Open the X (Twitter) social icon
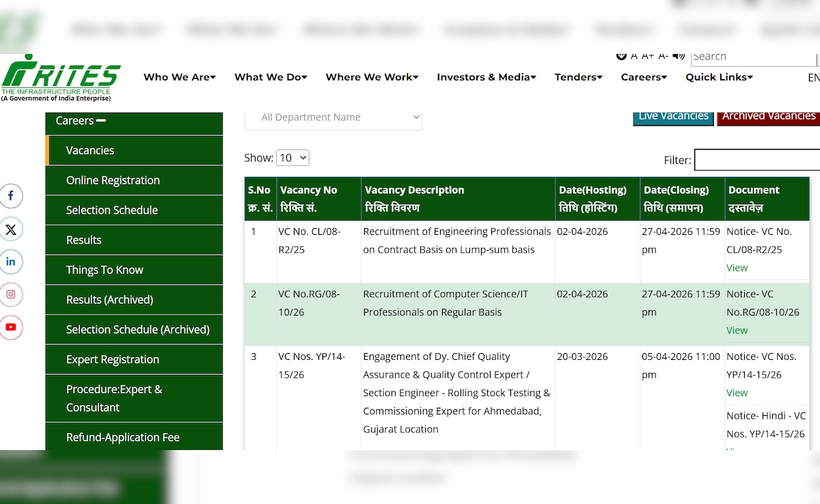820x504 pixels. point(11,229)
